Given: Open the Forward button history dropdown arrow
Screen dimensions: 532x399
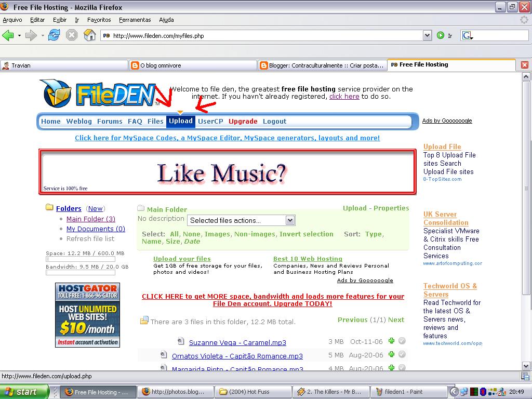Looking at the screenshot, I should tap(43, 35).
